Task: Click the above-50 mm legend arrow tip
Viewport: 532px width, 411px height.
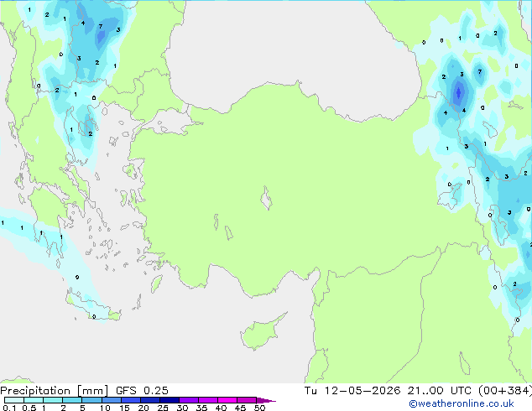Action: pyautogui.click(x=266, y=400)
